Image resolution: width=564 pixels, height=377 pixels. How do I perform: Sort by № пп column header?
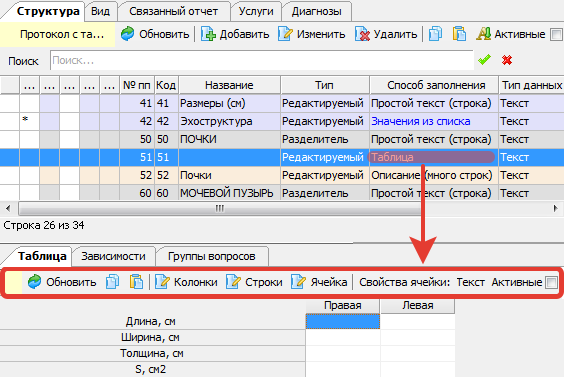137,85
